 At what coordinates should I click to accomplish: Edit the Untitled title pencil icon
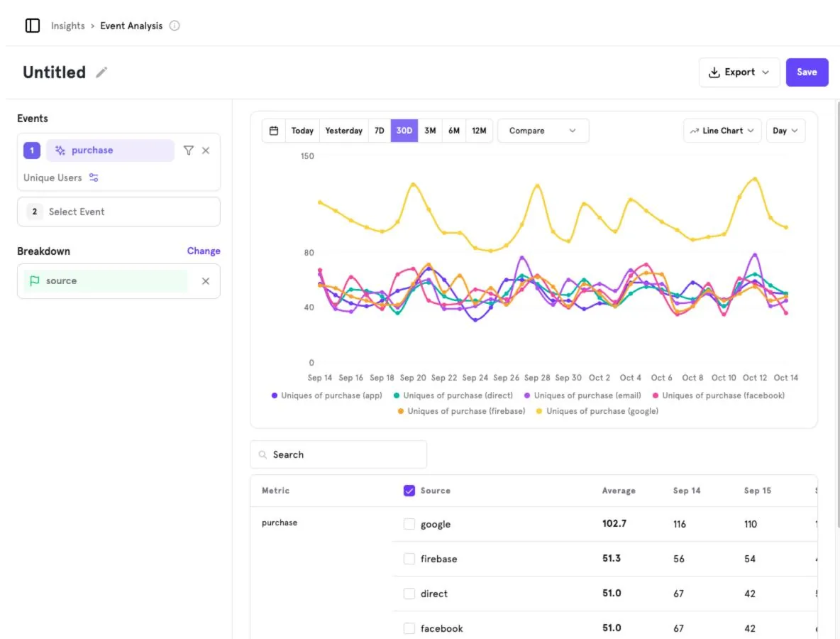(101, 72)
